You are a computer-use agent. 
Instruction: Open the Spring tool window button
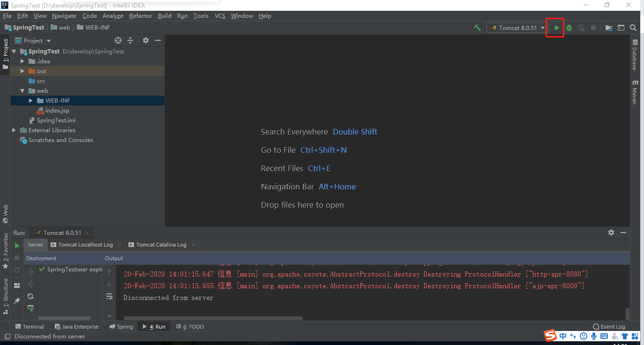(x=121, y=327)
